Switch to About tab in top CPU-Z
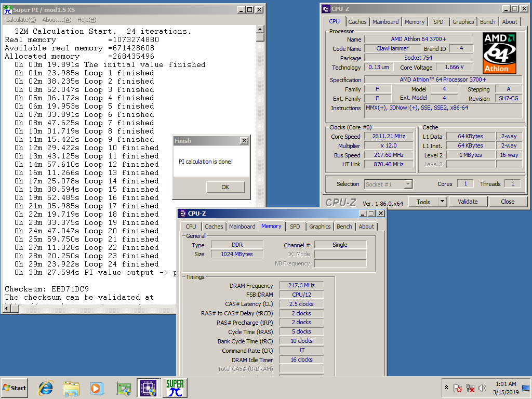Viewport: 532px width, 399px height. click(510, 22)
